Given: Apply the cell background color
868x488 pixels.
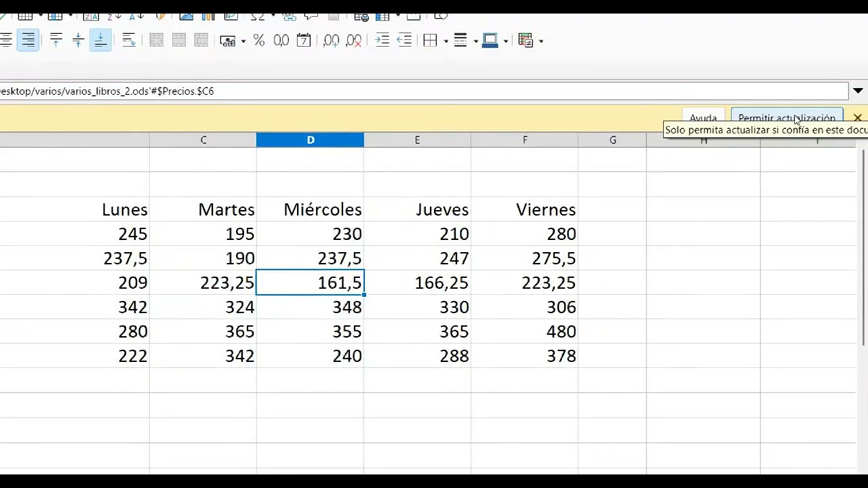Looking at the screenshot, I should 490,41.
